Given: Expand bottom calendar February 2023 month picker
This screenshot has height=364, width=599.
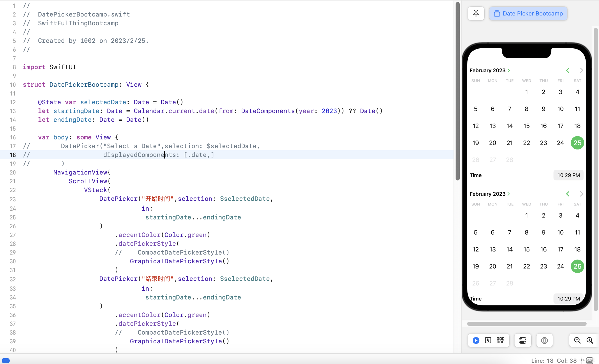Looking at the screenshot, I should (489, 194).
